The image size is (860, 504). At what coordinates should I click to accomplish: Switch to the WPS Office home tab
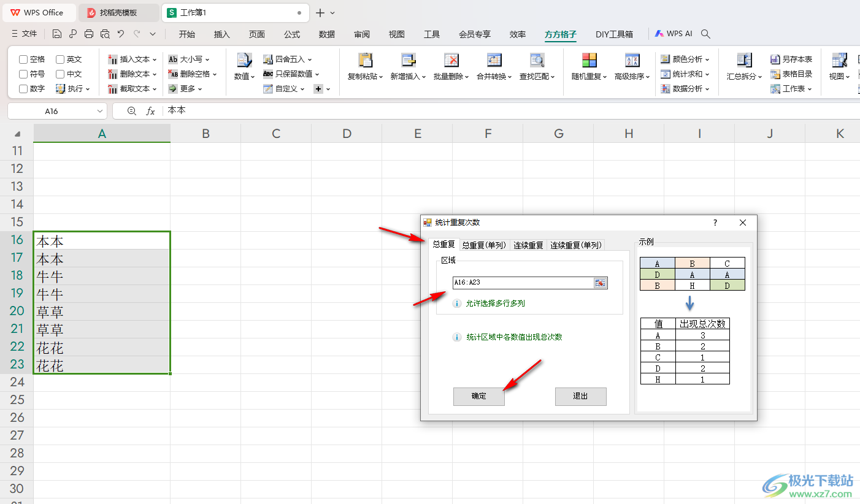pos(39,12)
